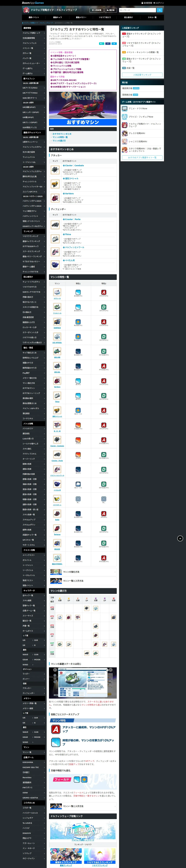Click N・O・W machine icon in traits table
Viewport: 186px width, 868px height.
click(57, 425)
